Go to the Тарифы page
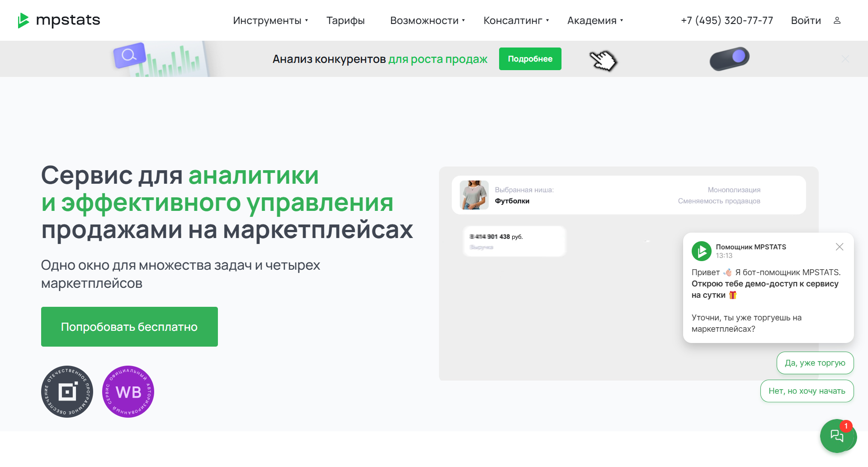The image size is (868, 467). pyautogui.click(x=345, y=20)
